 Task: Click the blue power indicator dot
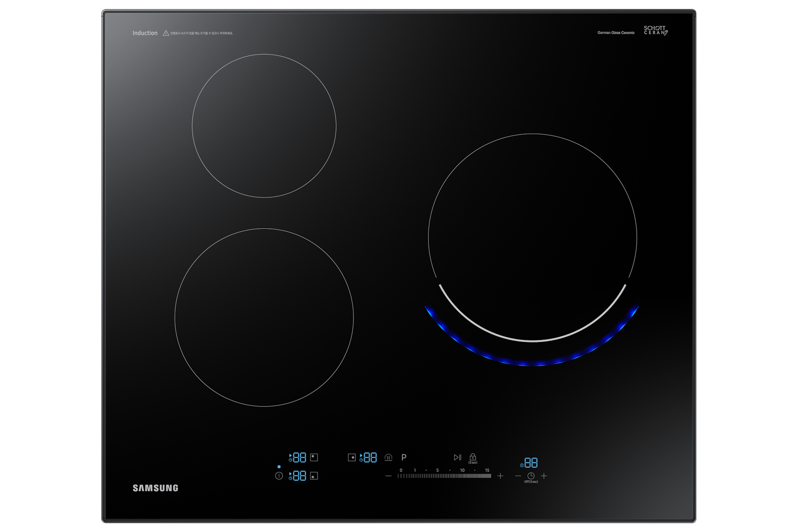coord(279,467)
